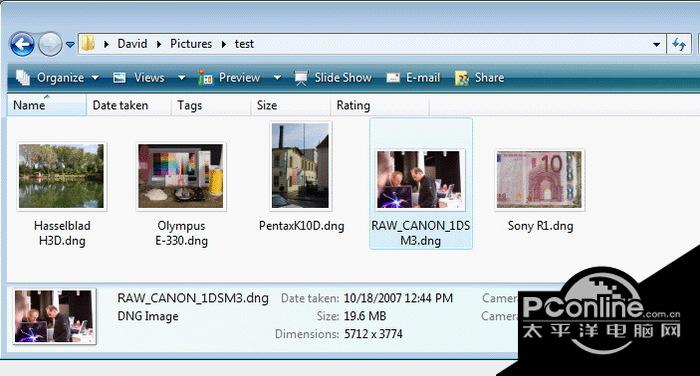Image resolution: width=700 pixels, height=376 pixels.
Task: Sort by the Tags column header
Action: [x=211, y=105]
